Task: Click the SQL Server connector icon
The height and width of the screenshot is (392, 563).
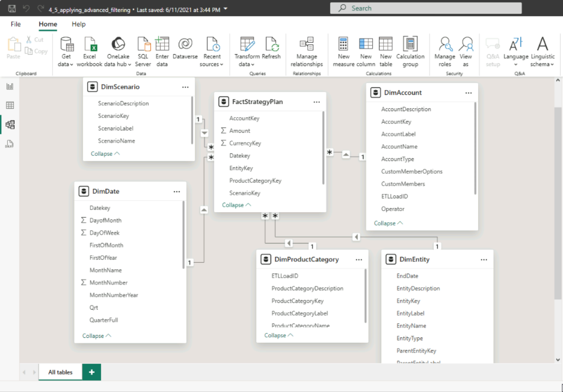Action: (143, 51)
